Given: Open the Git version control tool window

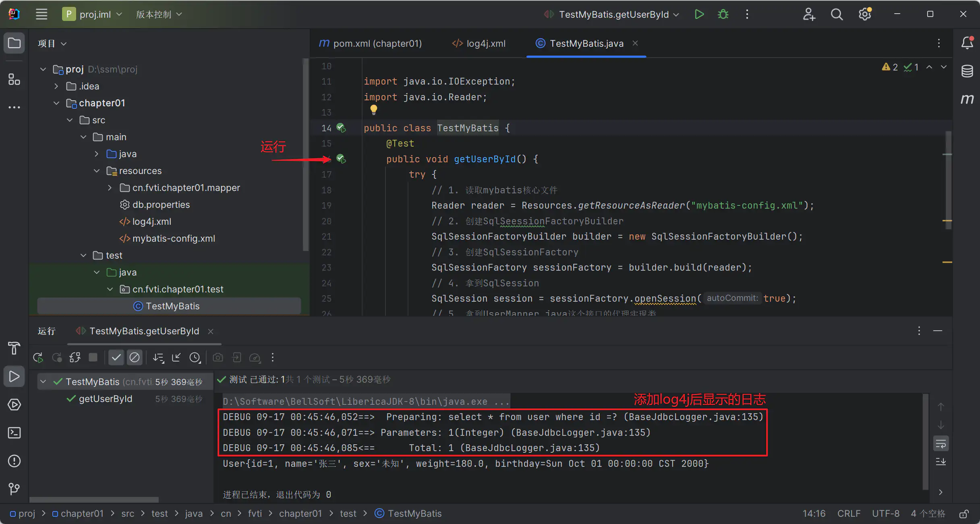Looking at the screenshot, I should point(14,489).
